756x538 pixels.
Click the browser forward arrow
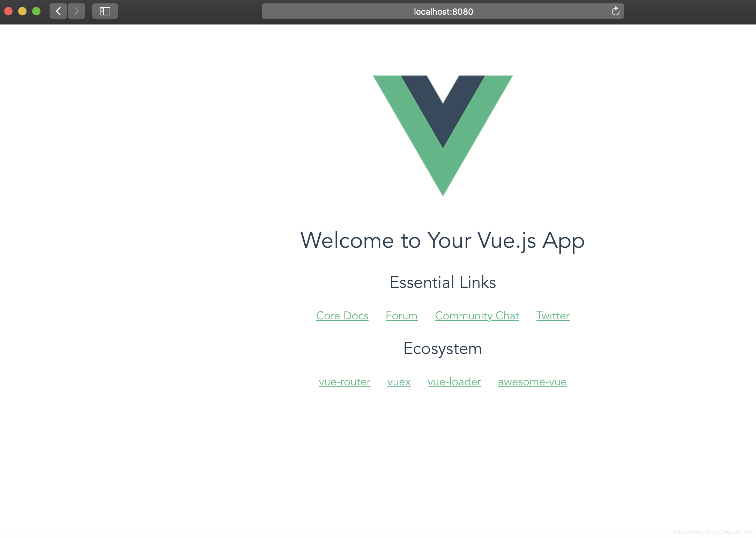(76, 12)
